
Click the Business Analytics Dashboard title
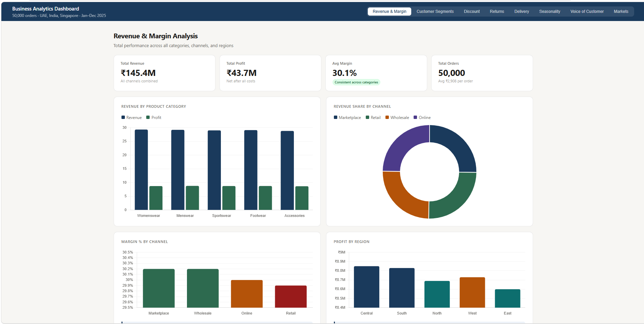point(45,9)
